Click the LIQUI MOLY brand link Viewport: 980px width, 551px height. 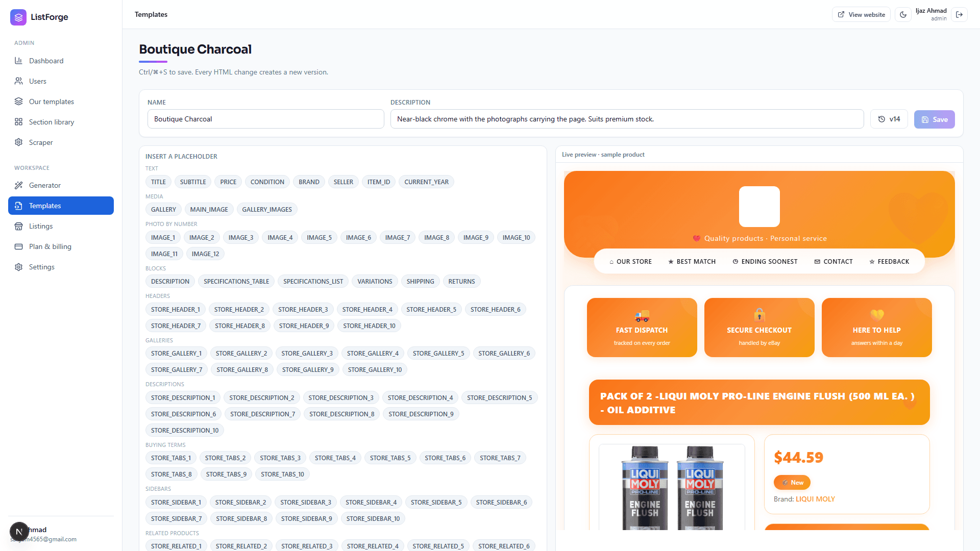click(815, 499)
